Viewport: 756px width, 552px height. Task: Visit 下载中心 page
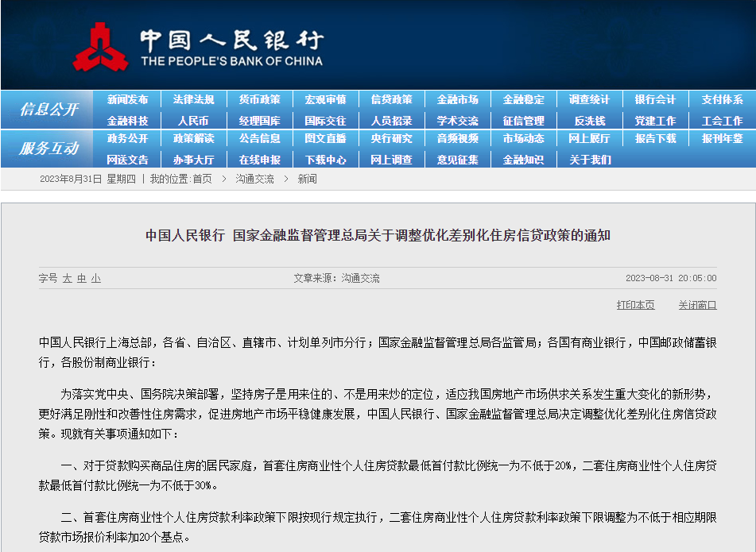click(325, 160)
